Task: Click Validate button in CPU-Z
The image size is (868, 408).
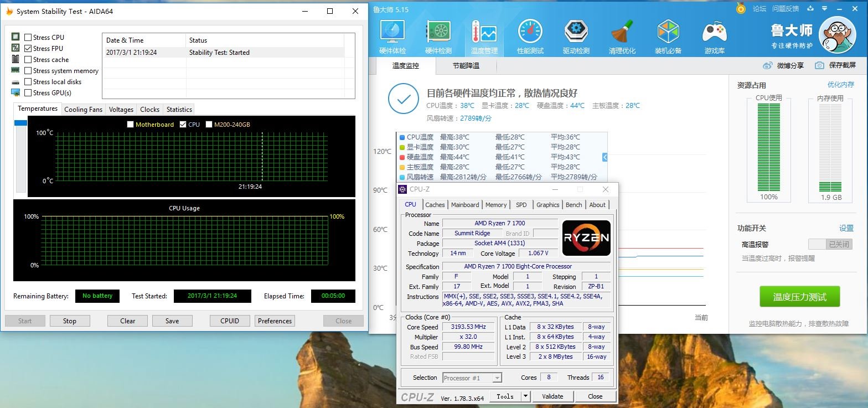Action: coord(552,396)
